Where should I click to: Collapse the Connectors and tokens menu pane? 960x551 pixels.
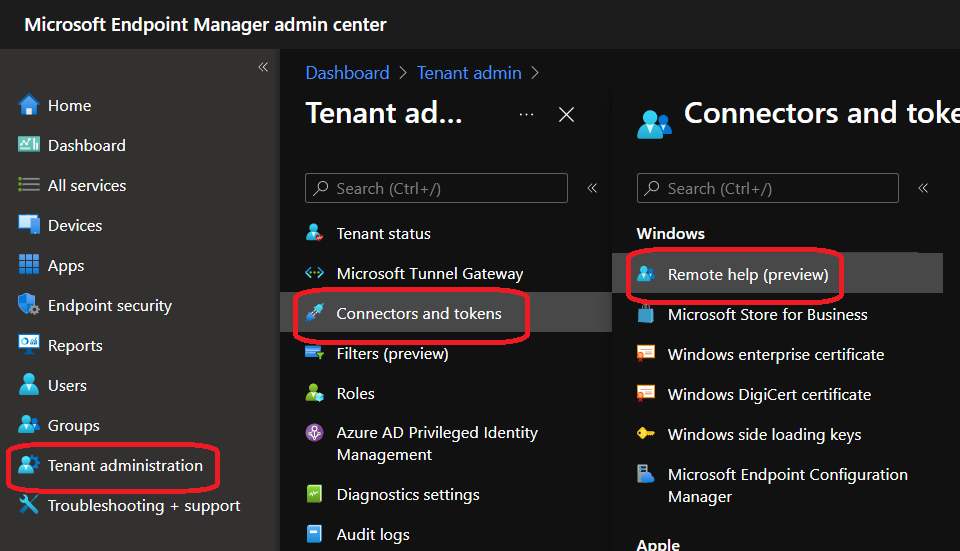click(923, 188)
